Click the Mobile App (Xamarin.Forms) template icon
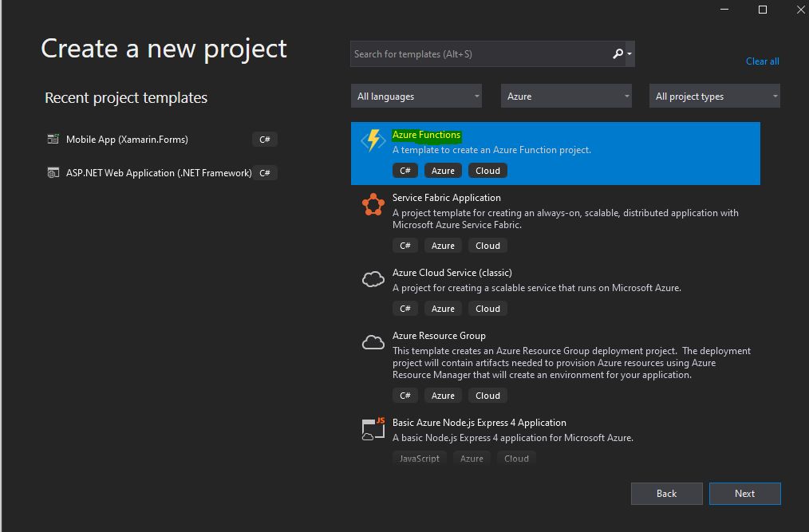The width and height of the screenshot is (809, 532). [53, 139]
